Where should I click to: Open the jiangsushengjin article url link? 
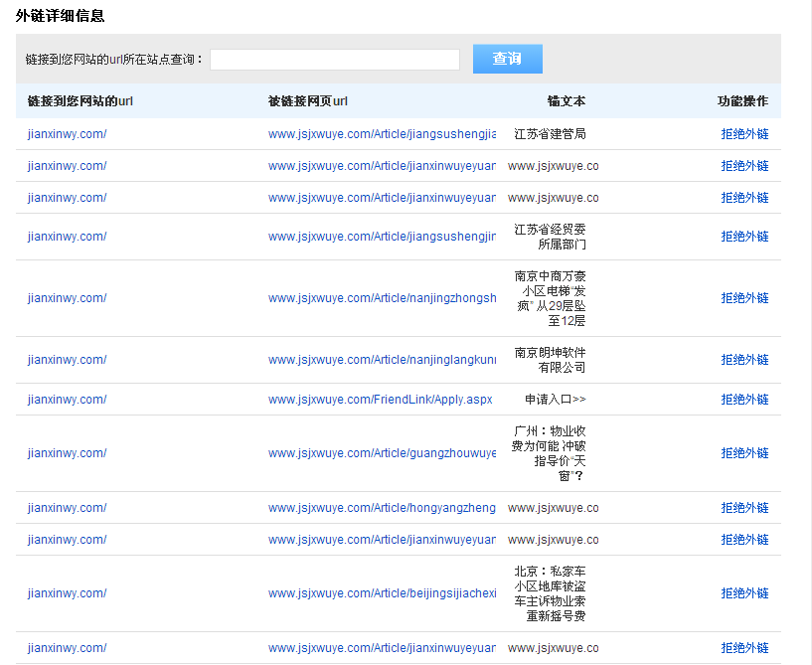pos(382,237)
